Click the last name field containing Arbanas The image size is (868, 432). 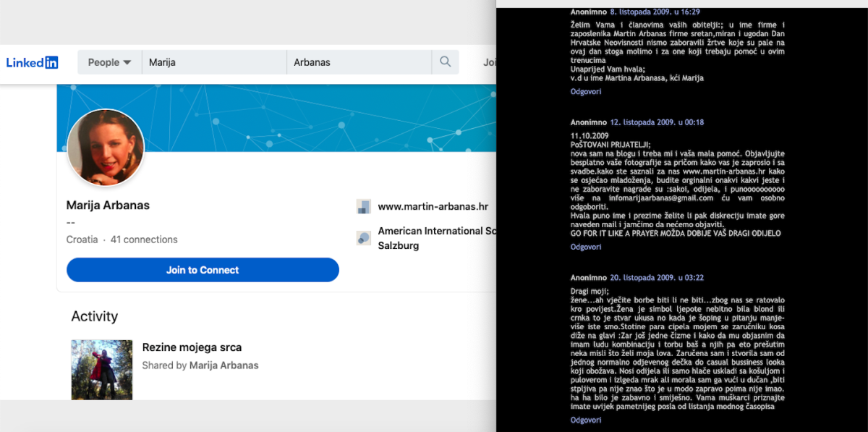click(x=358, y=62)
